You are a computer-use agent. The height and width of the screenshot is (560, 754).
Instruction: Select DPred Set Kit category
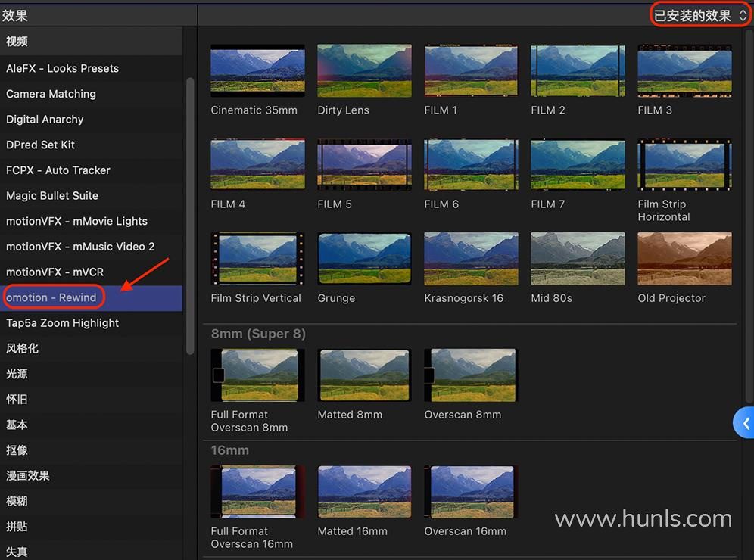click(92, 145)
